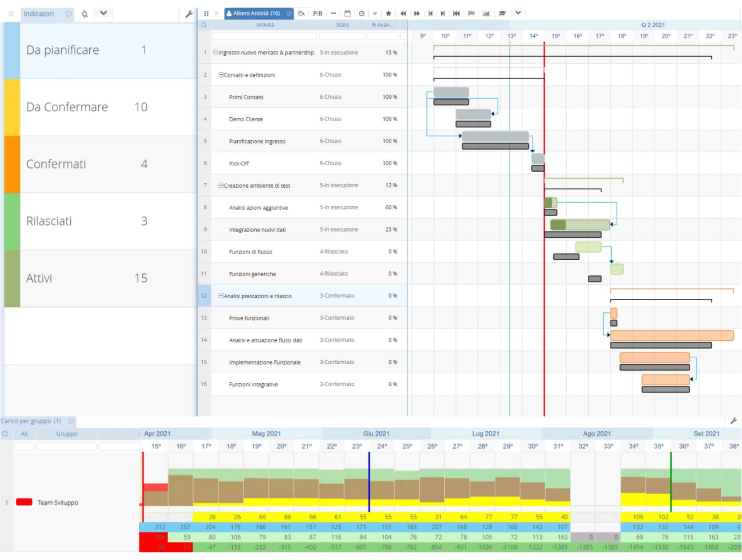Click the graduation cap icon
This screenshot has width=742, height=560.
(x=502, y=14)
